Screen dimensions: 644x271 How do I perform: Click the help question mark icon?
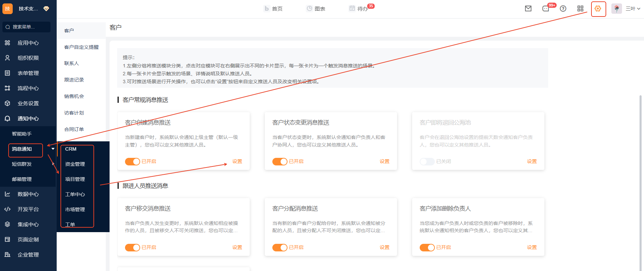click(563, 9)
